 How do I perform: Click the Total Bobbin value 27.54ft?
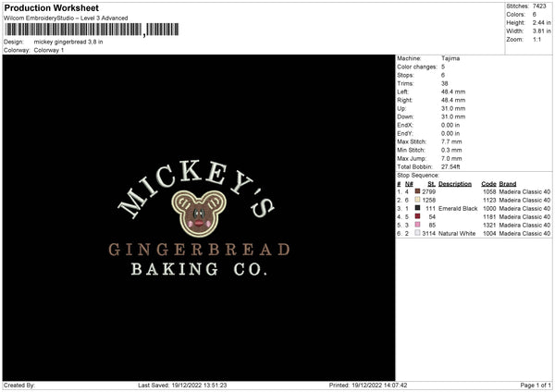pyautogui.click(x=450, y=166)
